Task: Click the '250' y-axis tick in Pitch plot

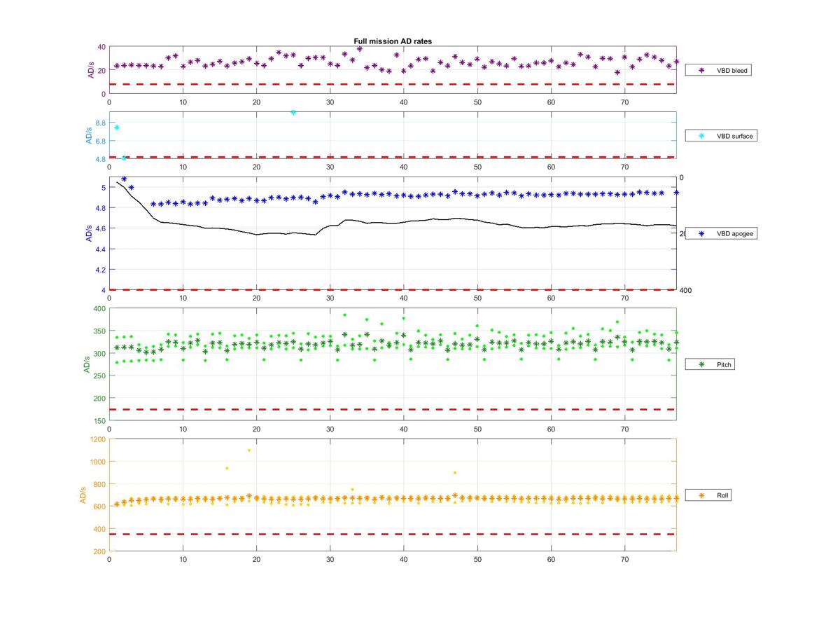Action: (x=99, y=376)
